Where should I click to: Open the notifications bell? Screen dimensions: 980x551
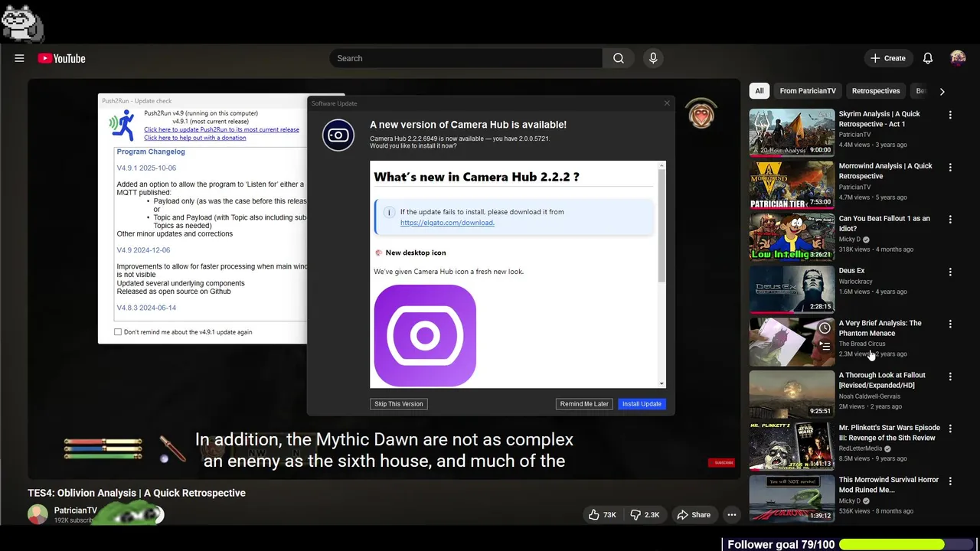(927, 58)
